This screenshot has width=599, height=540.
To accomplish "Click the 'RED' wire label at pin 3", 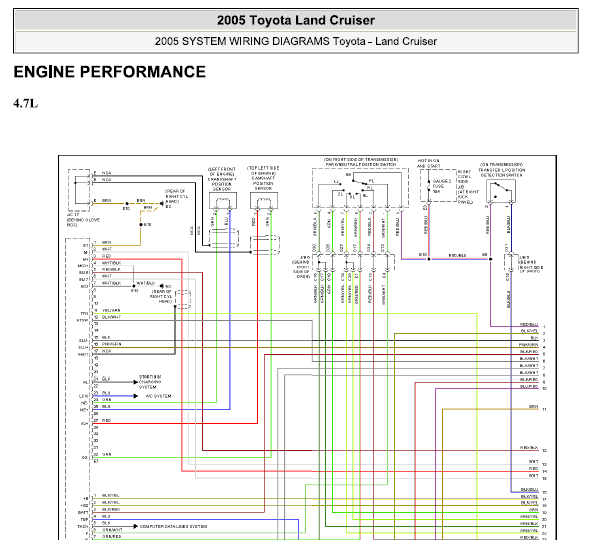I will [107, 256].
